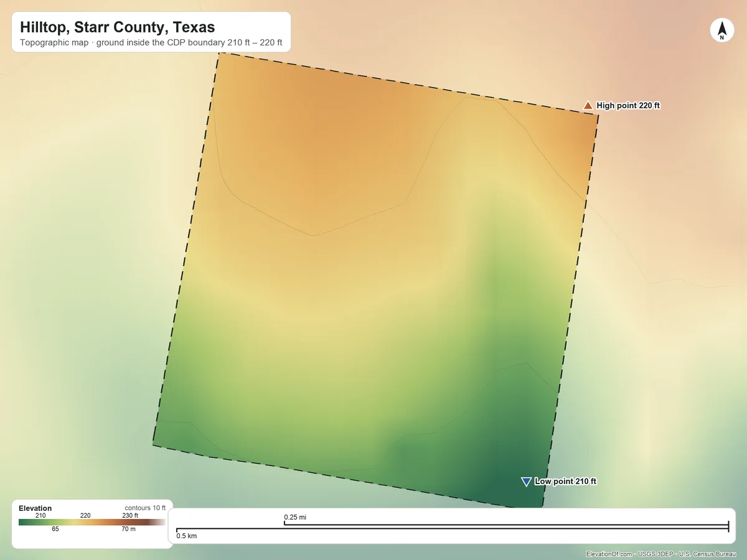The image size is (747, 560).
Task: Click the 'contours 10 ft' legend note
Action: tap(145, 508)
